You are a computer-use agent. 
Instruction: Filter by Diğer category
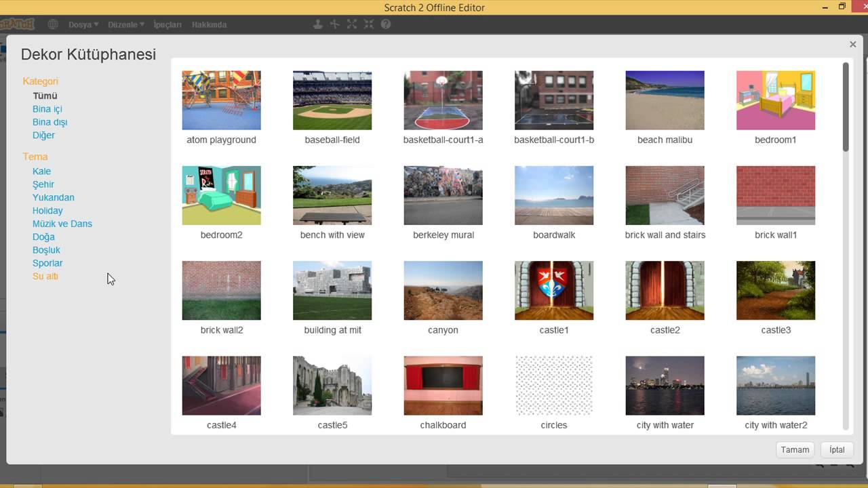[43, 135]
